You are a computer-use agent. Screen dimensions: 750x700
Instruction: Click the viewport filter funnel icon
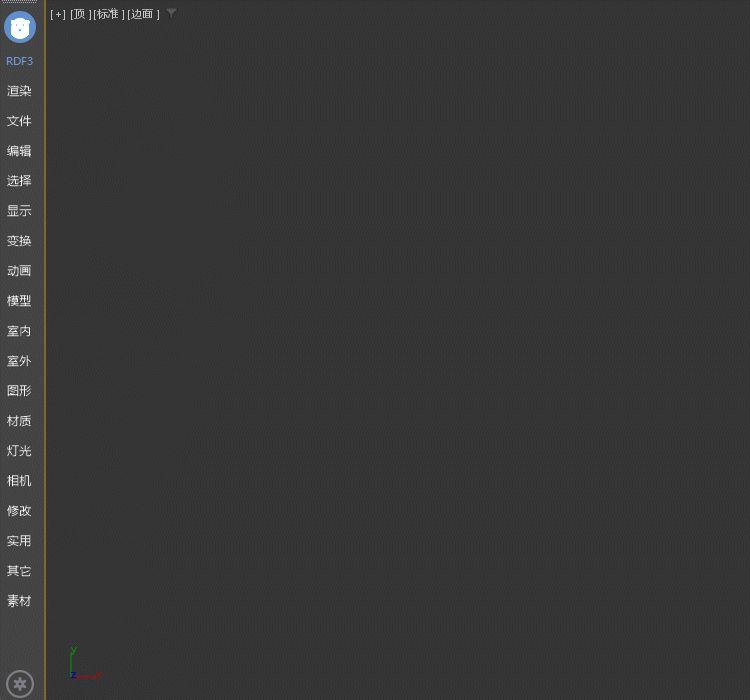coord(171,13)
